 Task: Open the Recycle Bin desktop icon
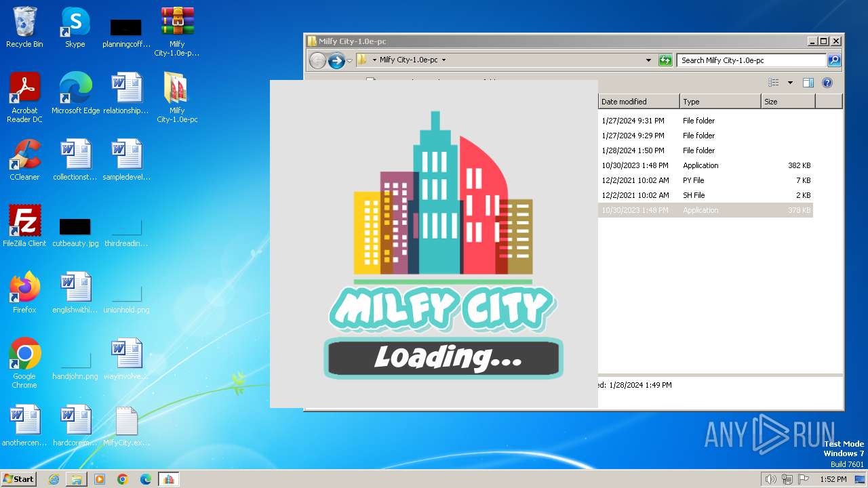click(x=24, y=27)
